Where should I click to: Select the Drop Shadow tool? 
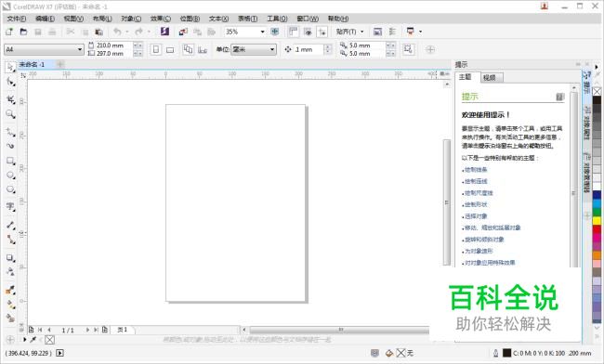point(10,258)
